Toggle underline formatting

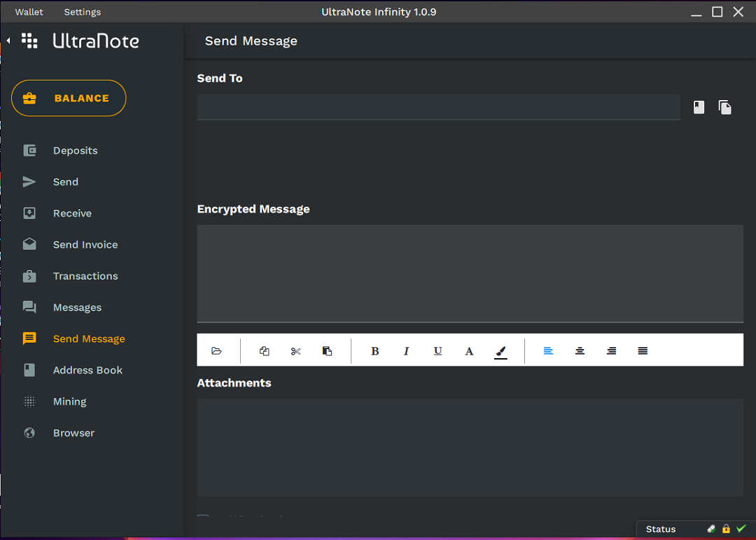[437, 351]
